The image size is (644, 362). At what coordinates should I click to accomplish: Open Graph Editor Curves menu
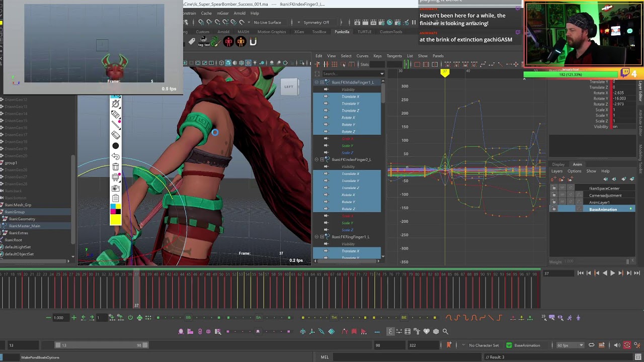click(362, 56)
